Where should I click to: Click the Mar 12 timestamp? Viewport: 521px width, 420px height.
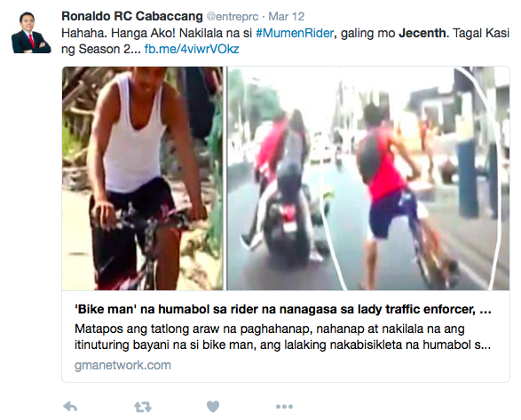coord(286,16)
